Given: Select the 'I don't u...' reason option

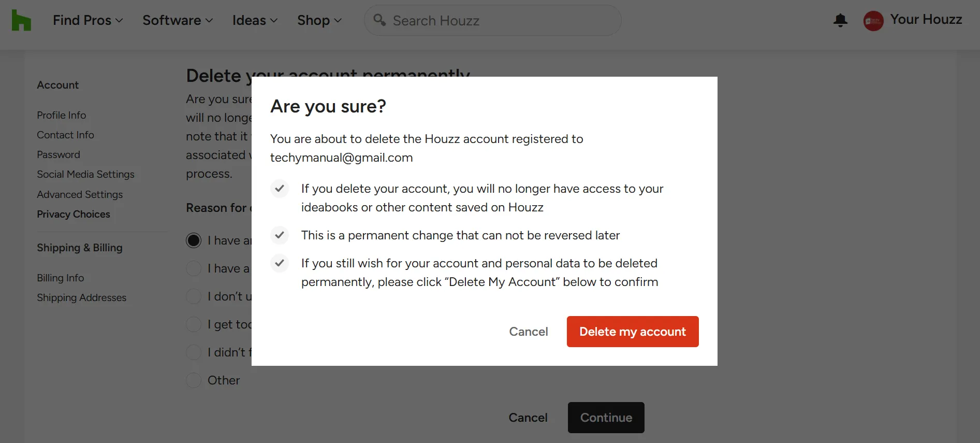Looking at the screenshot, I should 193,296.
